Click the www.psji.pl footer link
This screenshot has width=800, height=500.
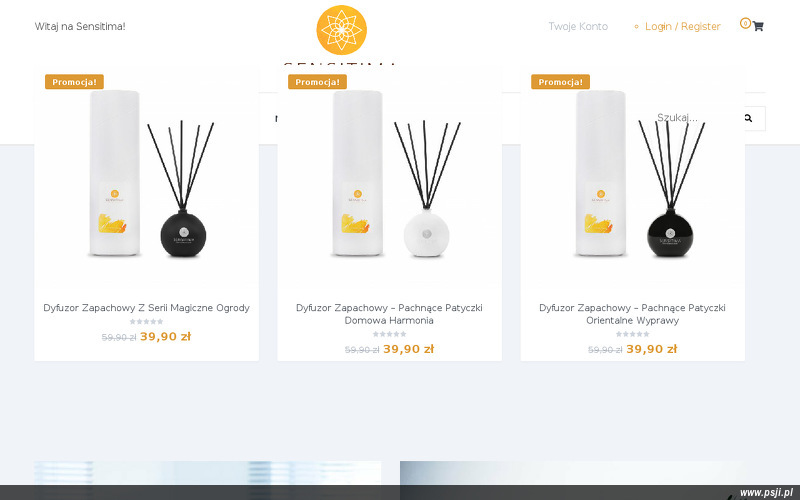click(x=766, y=492)
